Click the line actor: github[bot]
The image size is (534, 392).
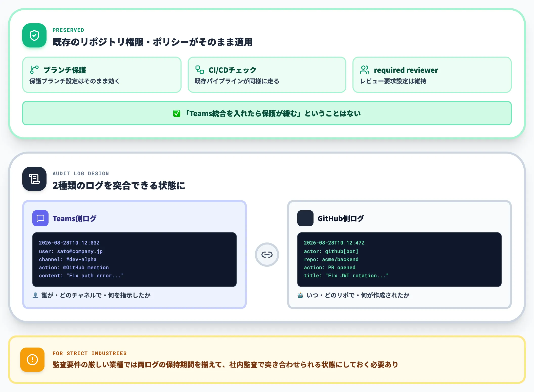pyautogui.click(x=331, y=251)
